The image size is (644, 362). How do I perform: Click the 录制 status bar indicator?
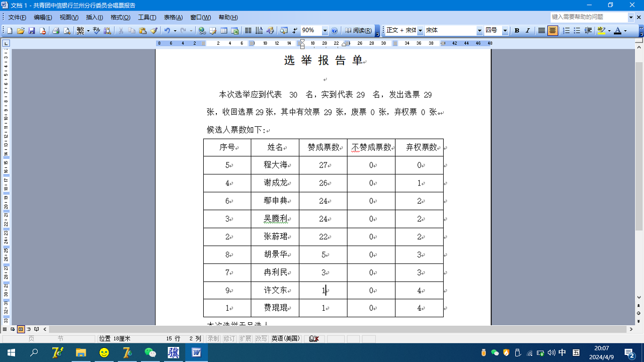point(213,339)
